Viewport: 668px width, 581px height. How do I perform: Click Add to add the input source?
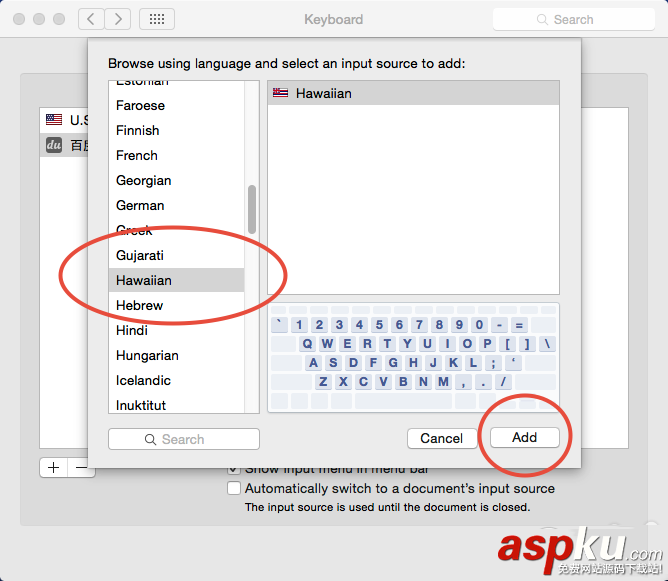[x=524, y=437]
